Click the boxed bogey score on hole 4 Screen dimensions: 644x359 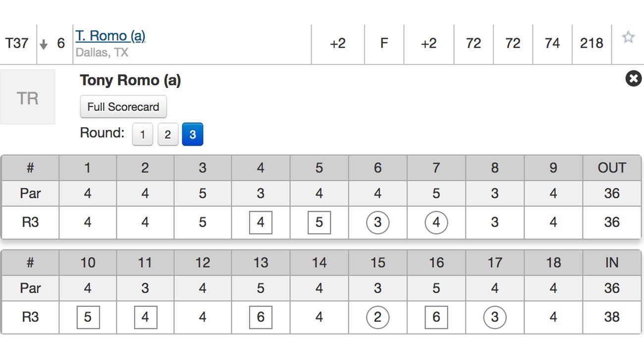tap(261, 223)
